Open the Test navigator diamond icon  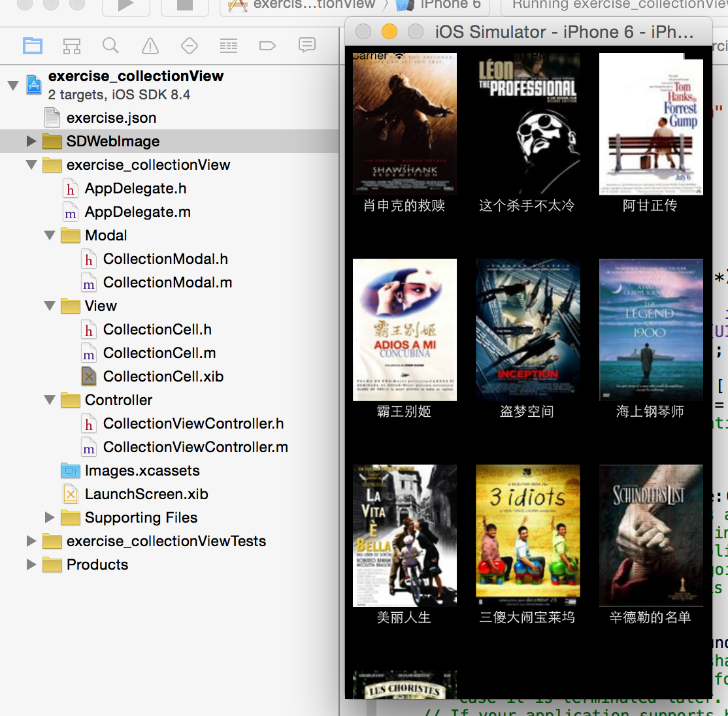click(190, 46)
